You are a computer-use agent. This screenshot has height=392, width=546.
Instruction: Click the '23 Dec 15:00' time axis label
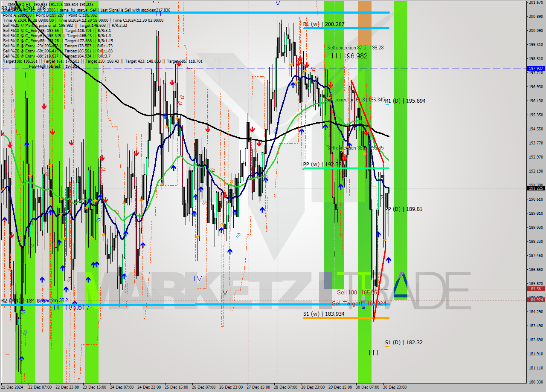(94, 387)
